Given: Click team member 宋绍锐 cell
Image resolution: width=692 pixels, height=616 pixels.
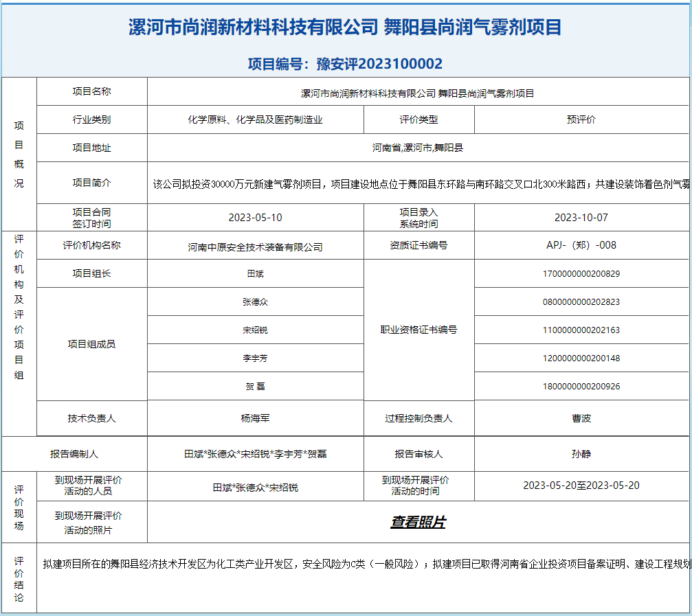Looking at the screenshot, I should (255, 330).
